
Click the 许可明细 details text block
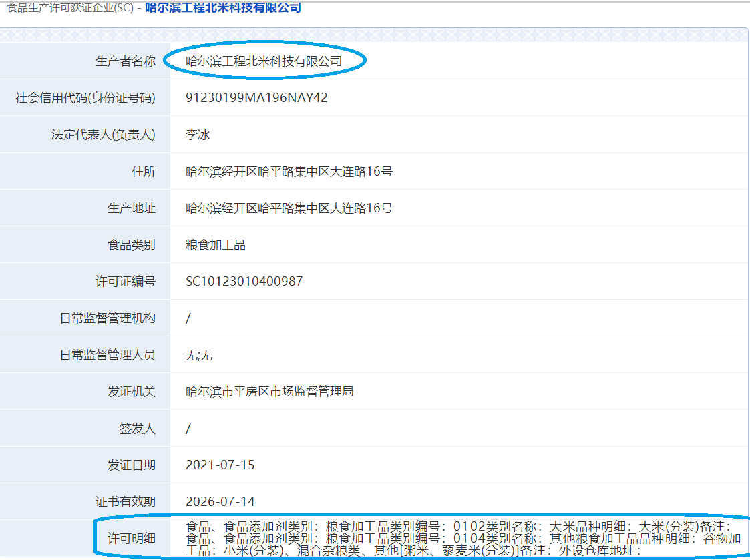point(463,539)
